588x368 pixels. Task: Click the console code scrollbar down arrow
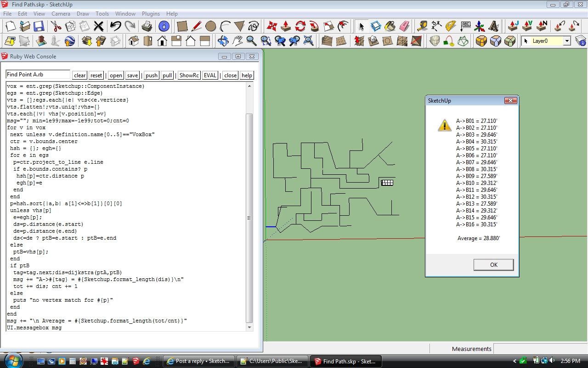coord(249,328)
